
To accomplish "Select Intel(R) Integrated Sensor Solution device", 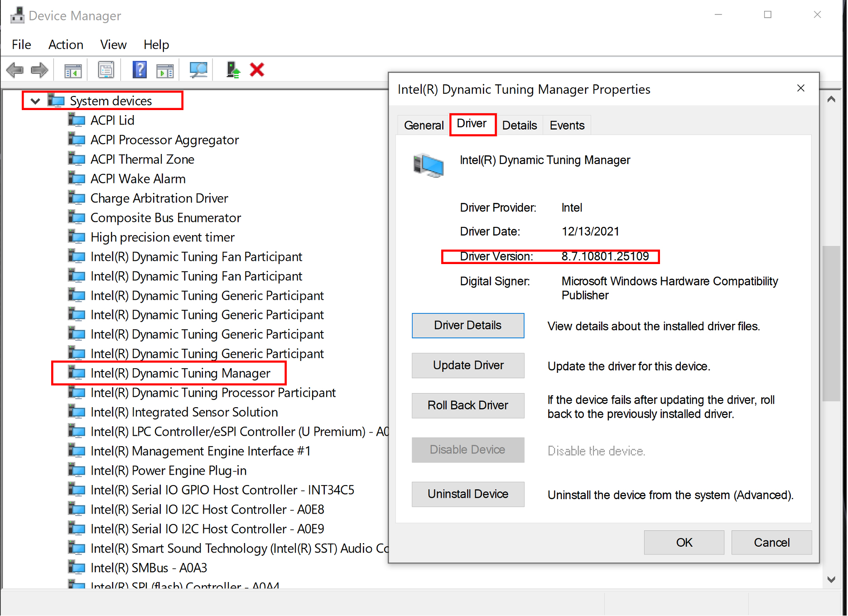I will pyautogui.click(x=184, y=412).
